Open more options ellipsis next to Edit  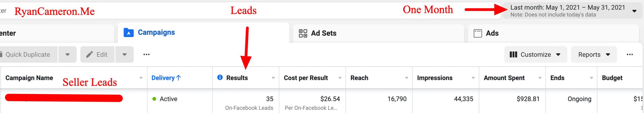click(x=146, y=54)
